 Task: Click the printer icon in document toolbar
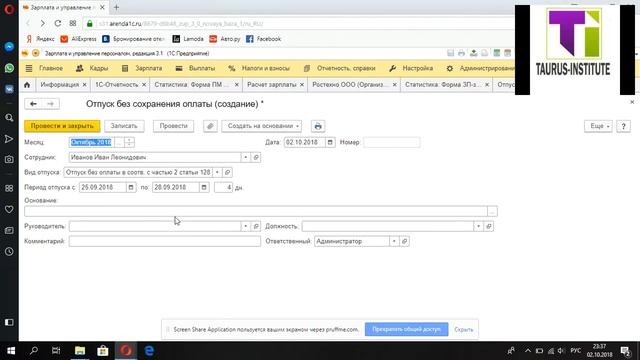[318, 126]
